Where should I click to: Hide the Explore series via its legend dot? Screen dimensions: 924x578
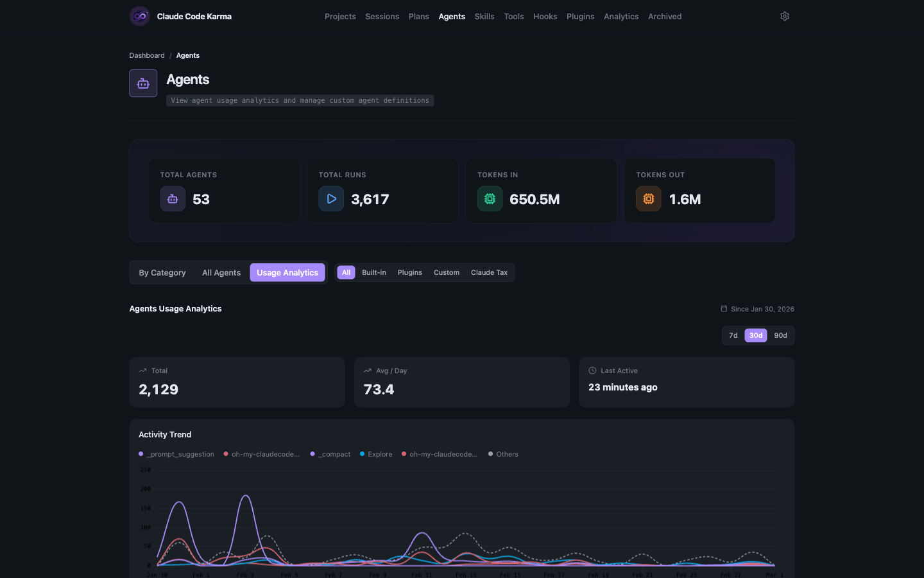pos(363,454)
